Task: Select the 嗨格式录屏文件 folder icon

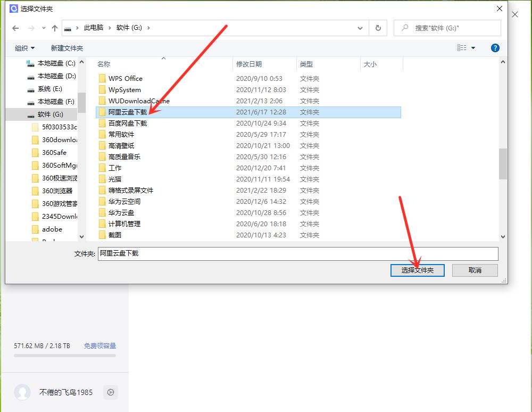Action: tap(102, 191)
